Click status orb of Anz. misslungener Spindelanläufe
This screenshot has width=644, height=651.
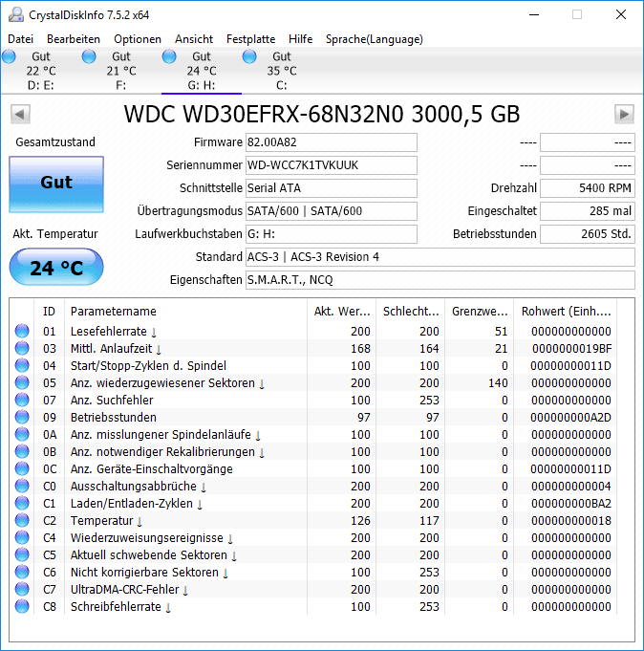point(22,434)
